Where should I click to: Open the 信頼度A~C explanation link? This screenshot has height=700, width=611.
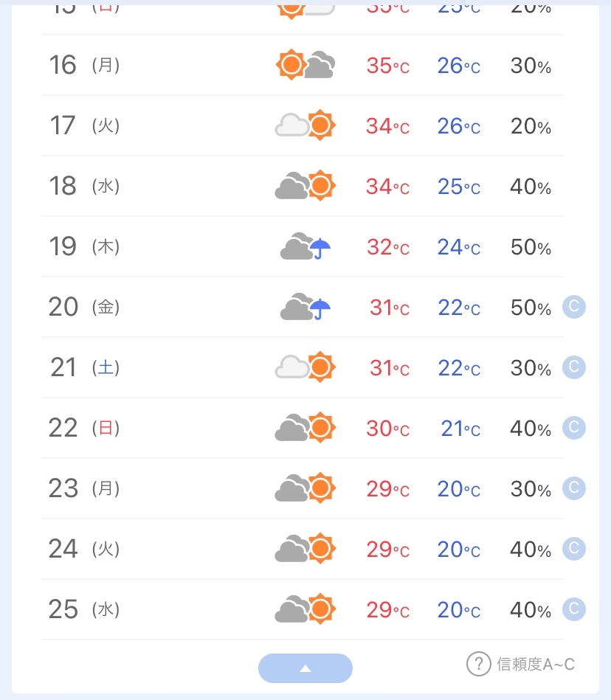[536, 665]
